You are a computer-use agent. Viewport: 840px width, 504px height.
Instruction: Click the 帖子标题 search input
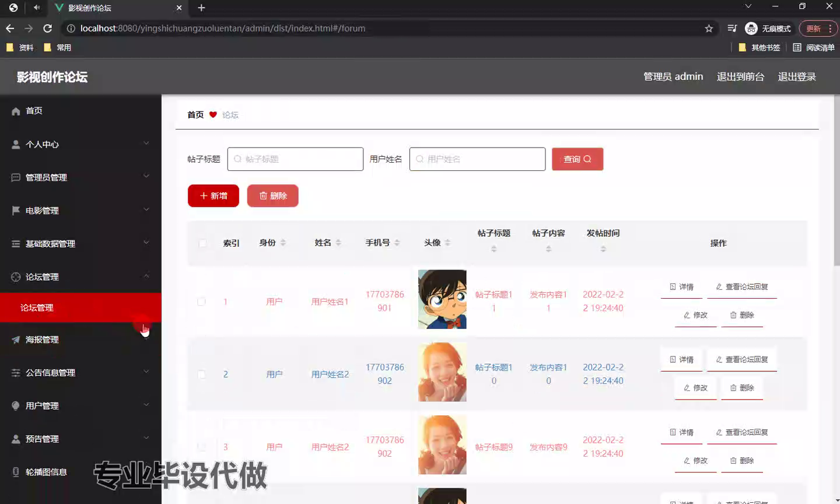295,159
